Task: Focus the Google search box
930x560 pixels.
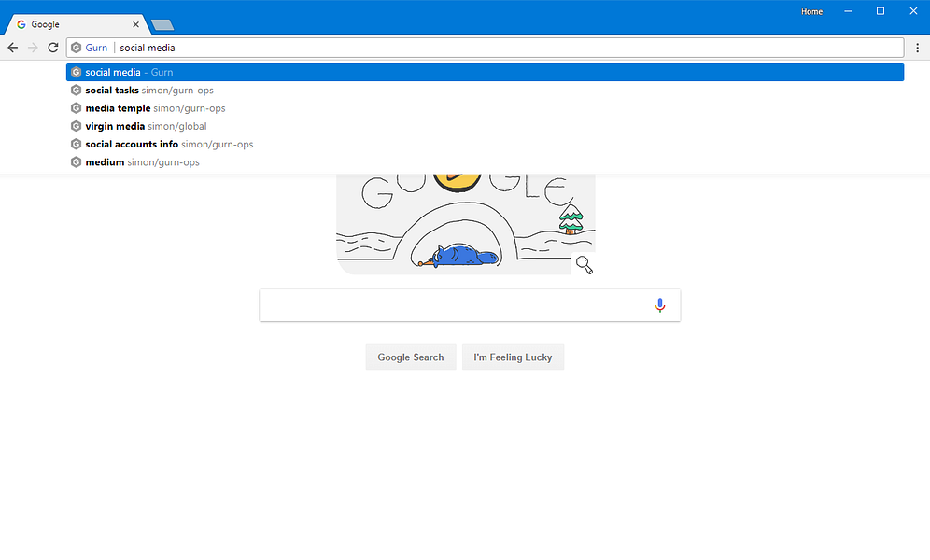Action: [x=470, y=305]
